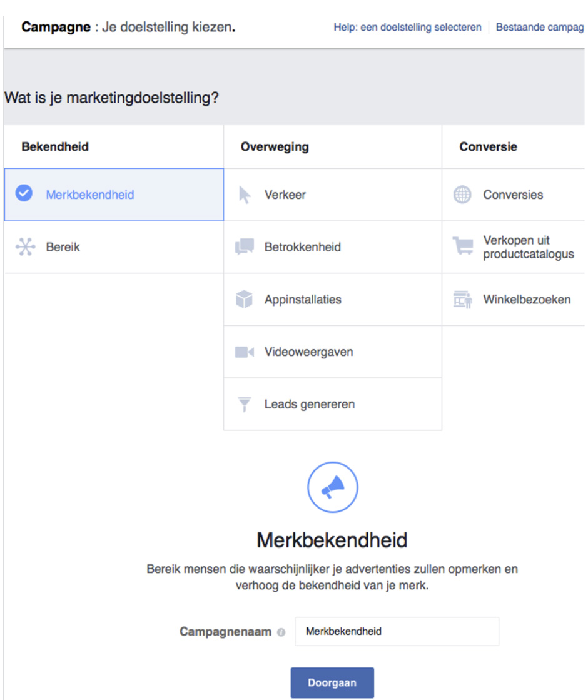Click the Campagne heading text
Viewport: 588px width, 700px height.
(x=56, y=28)
